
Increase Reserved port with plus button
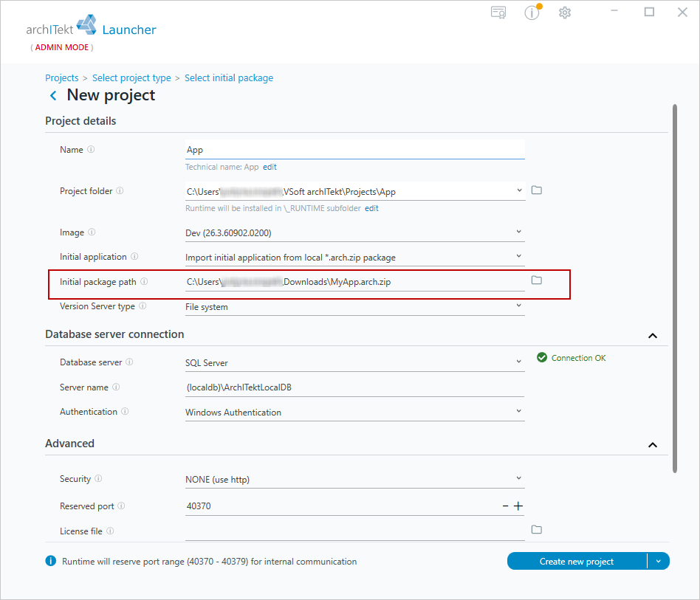[518, 506]
